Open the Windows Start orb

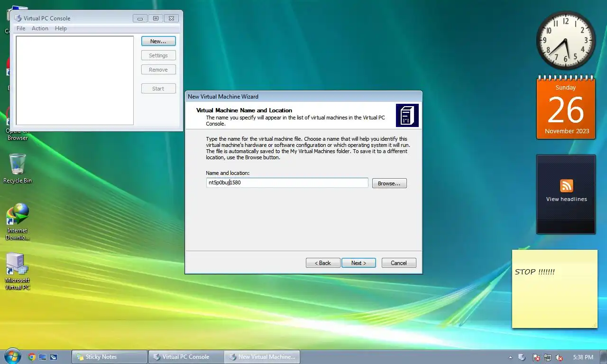click(12, 356)
